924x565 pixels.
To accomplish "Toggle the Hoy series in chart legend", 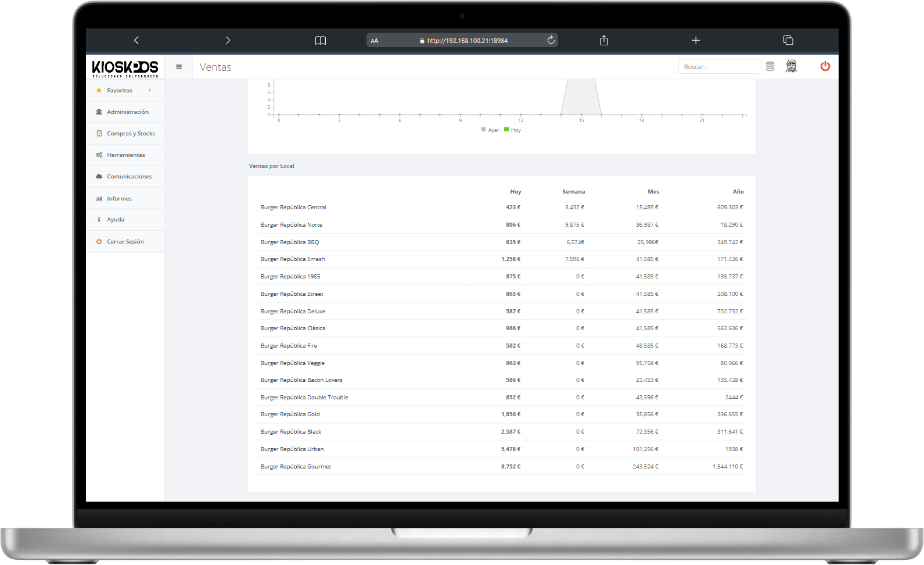I will [x=513, y=130].
